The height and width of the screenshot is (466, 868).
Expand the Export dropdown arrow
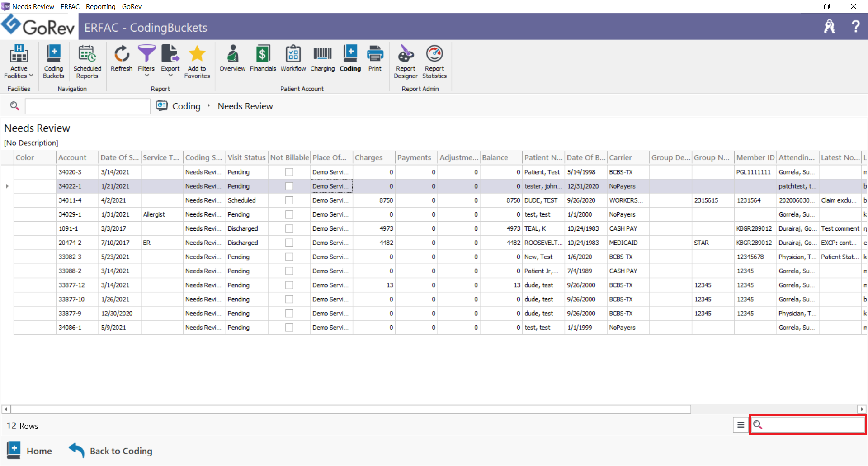point(170,76)
